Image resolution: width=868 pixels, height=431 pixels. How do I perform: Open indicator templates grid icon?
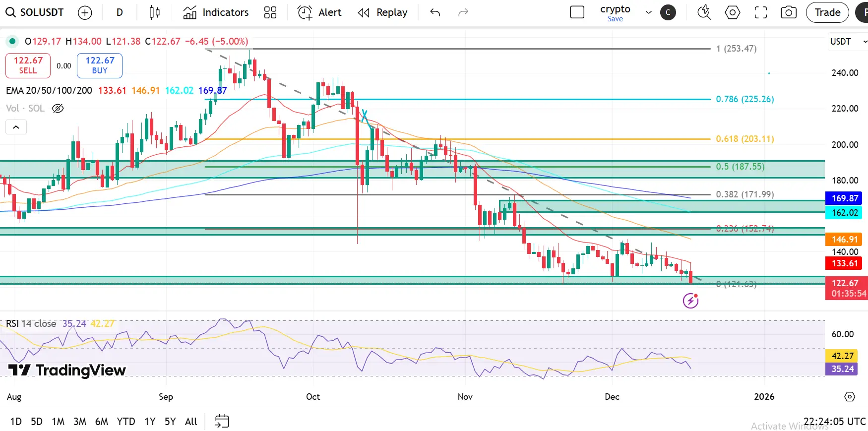click(270, 12)
